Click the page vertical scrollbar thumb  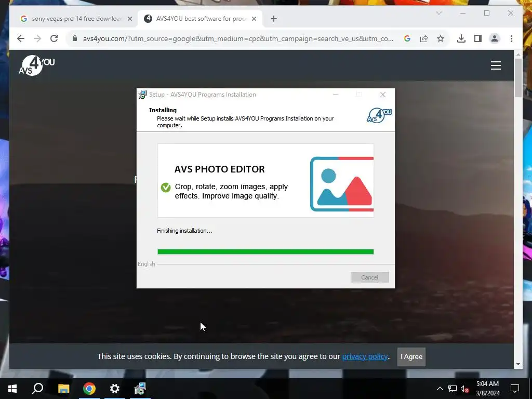click(518, 78)
